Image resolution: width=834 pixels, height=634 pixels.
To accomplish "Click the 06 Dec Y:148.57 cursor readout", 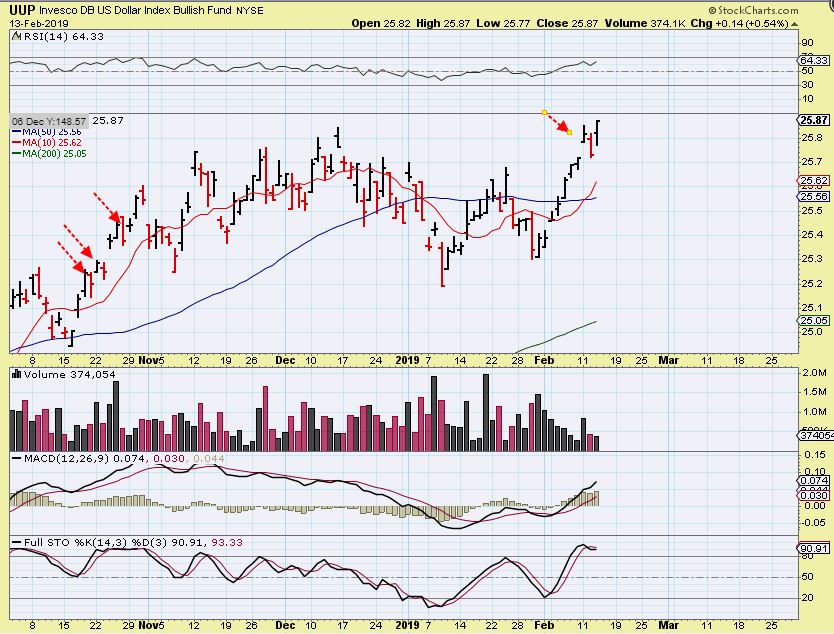I will [x=49, y=121].
